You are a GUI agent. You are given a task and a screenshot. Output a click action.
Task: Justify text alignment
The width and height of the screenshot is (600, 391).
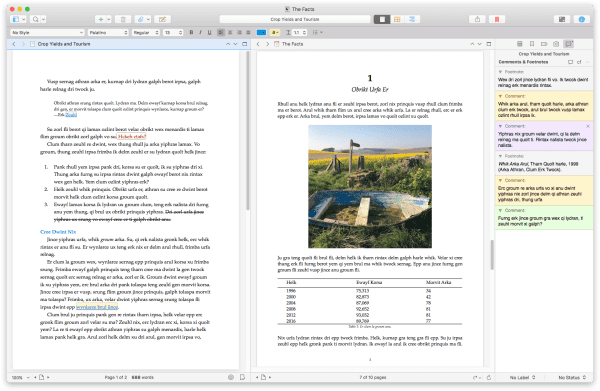pos(248,33)
